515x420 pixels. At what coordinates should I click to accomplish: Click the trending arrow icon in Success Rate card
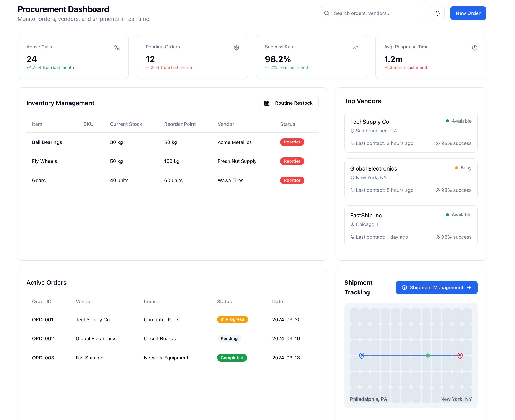[x=355, y=48]
